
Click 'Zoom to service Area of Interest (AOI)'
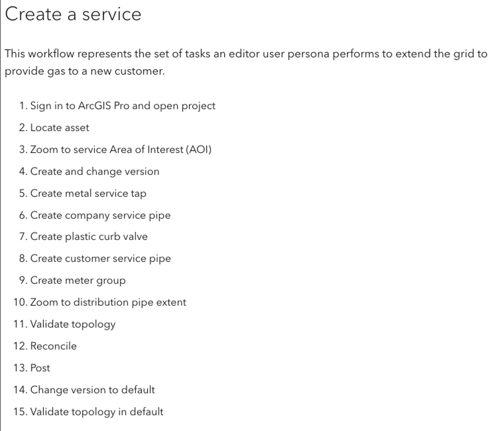click(121, 149)
